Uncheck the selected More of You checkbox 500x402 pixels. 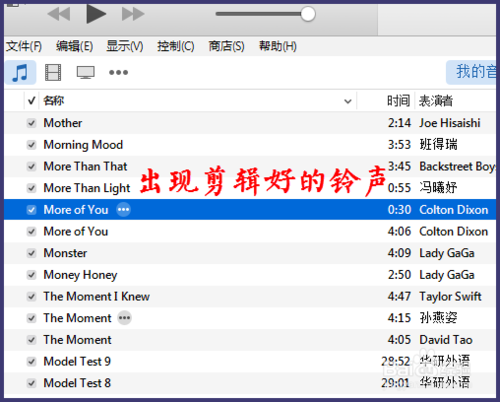click(31, 210)
